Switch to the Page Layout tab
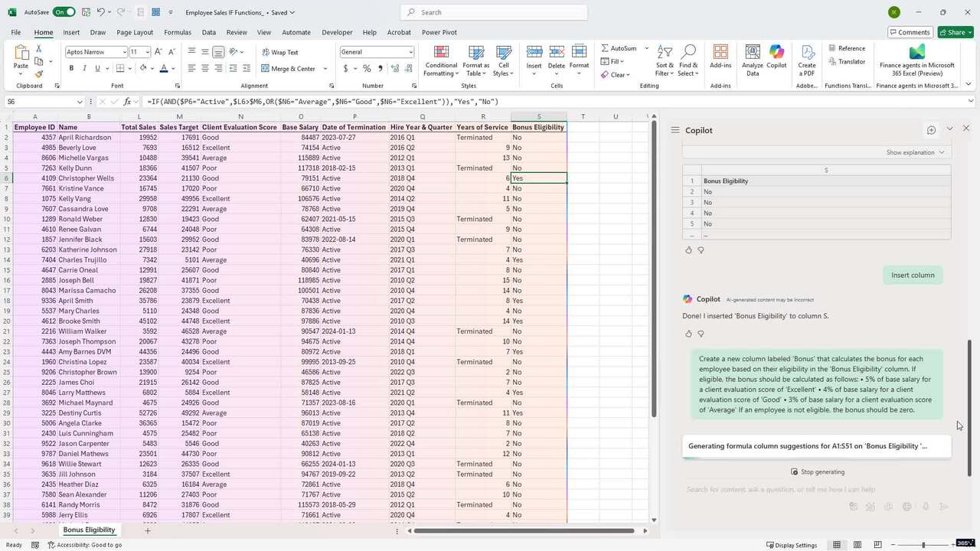980x551 pixels. pyautogui.click(x=135, y=32)
